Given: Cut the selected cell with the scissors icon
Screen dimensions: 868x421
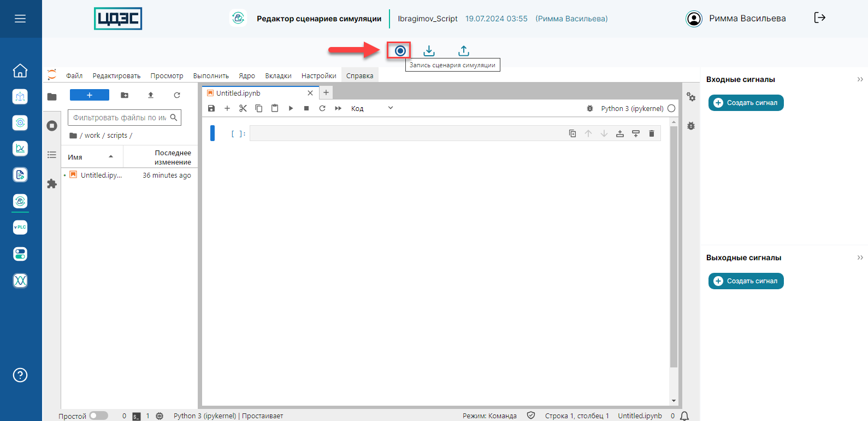Looking at the screenshot, I should 243,108.
